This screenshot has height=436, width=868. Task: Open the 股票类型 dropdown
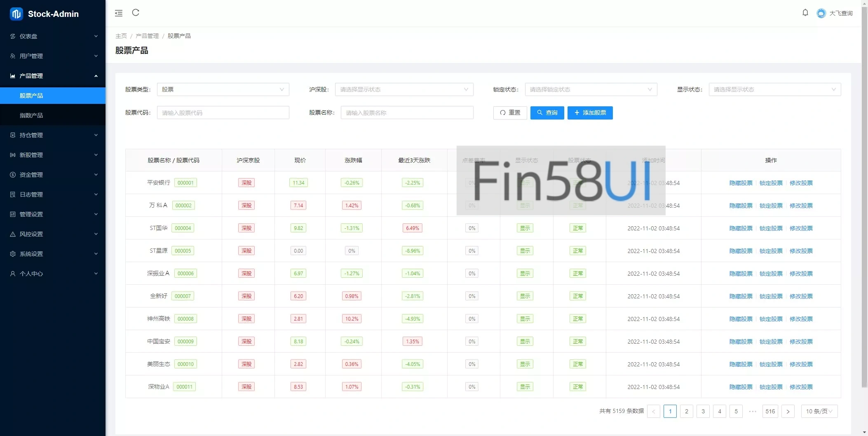point(223,89)
